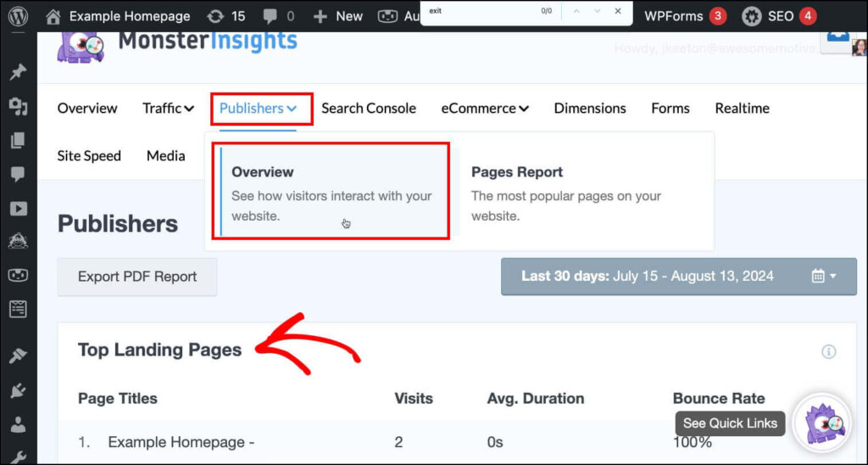Image resolution: width=868 pixels, height=465 pixels.
Task: Expand the Publishers dropdown tab
Action: [x=258, y=109]
